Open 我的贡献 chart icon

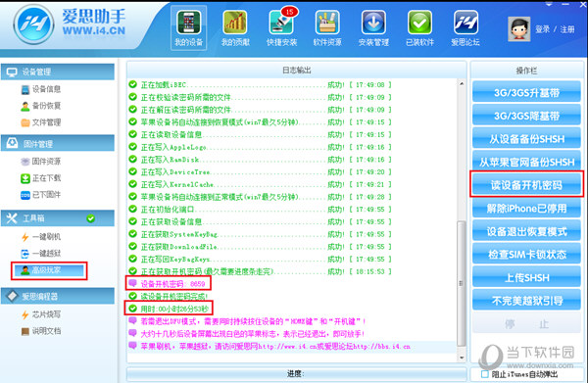tap(235, 28)
